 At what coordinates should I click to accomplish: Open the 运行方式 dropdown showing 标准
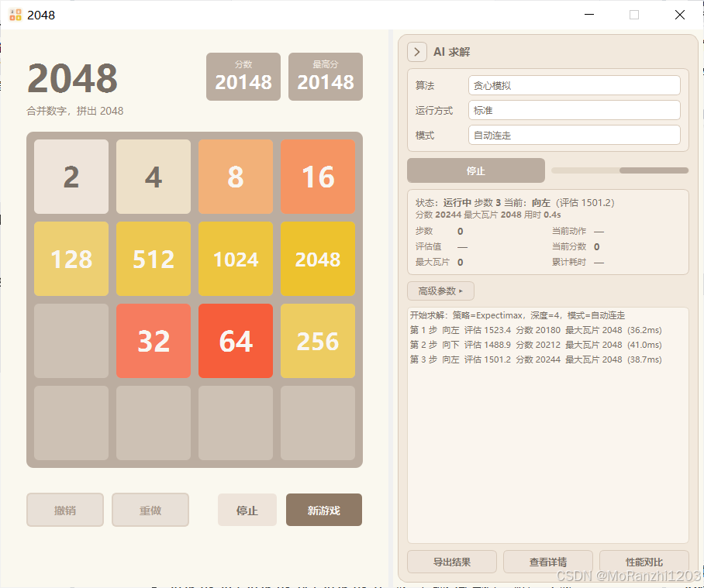click(x=574, y=110)
